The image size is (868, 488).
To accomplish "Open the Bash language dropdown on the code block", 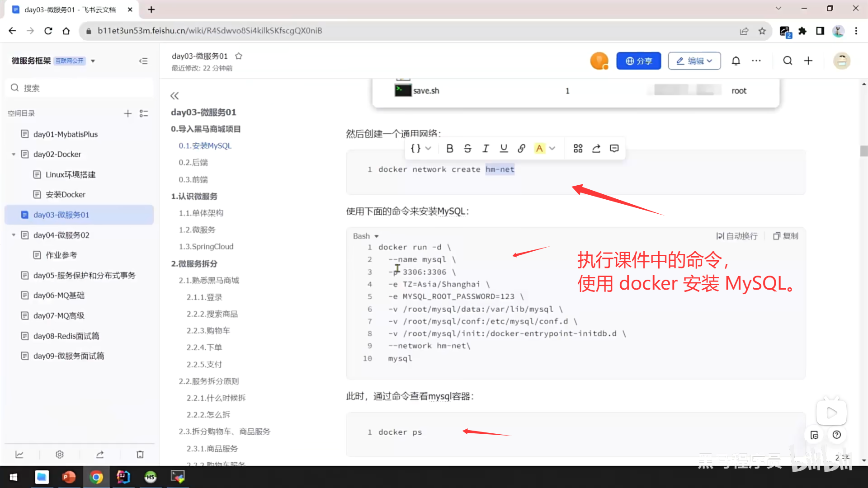I will coord(365,235).
